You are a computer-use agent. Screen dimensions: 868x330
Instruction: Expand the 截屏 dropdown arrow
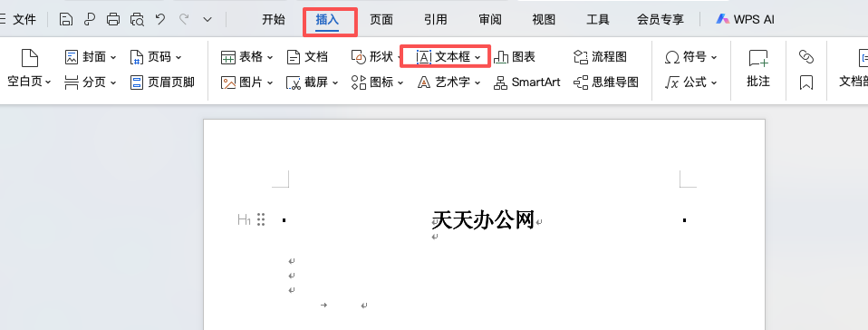click(335, 82)
